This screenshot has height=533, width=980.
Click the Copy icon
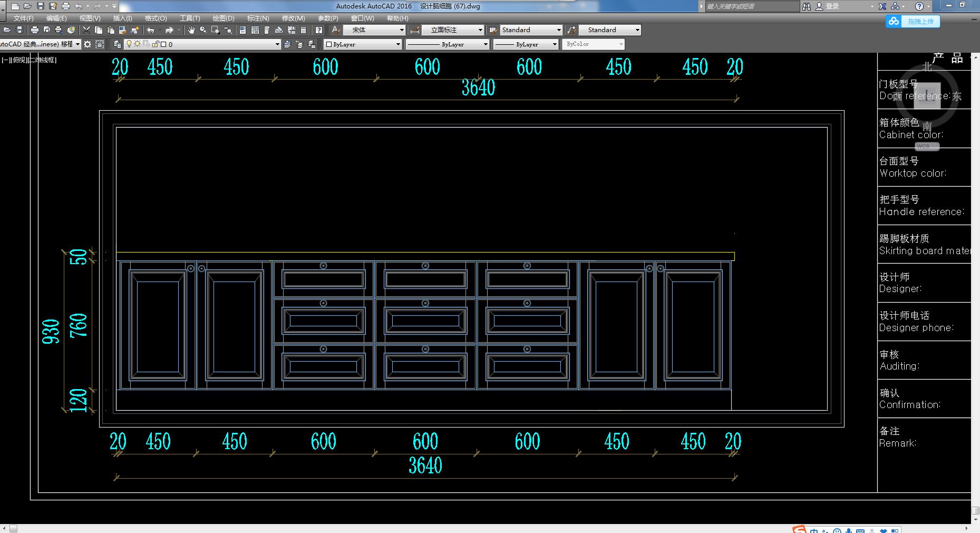(x=99, y=30)
